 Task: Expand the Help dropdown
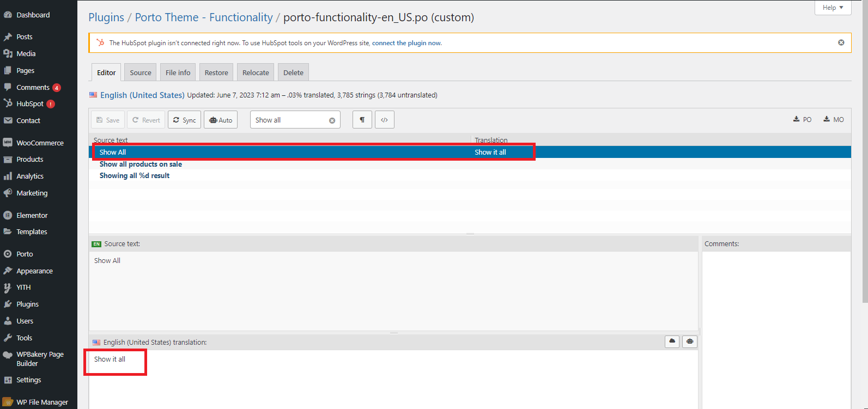coord(833,8)
